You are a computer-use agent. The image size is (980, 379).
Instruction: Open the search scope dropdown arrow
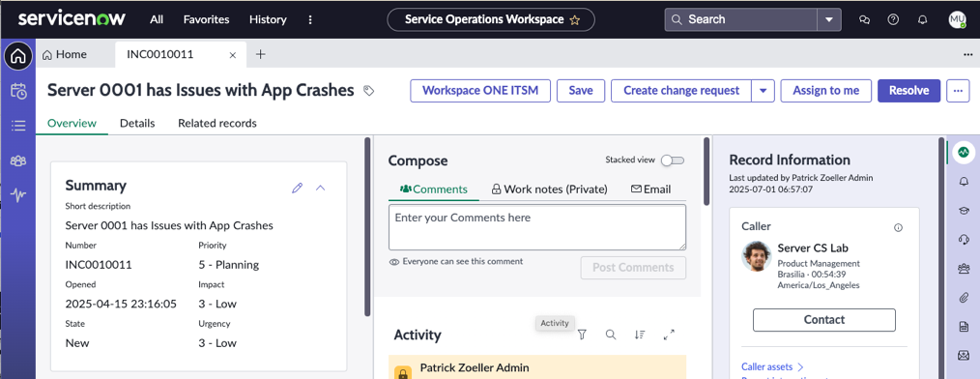click(829, 20)
